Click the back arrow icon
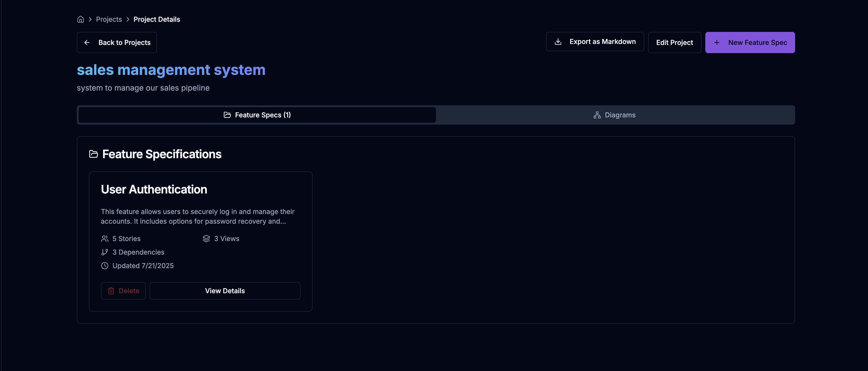Image resolution: width=868 pixels, height=371 pixels. click(87, 43)
